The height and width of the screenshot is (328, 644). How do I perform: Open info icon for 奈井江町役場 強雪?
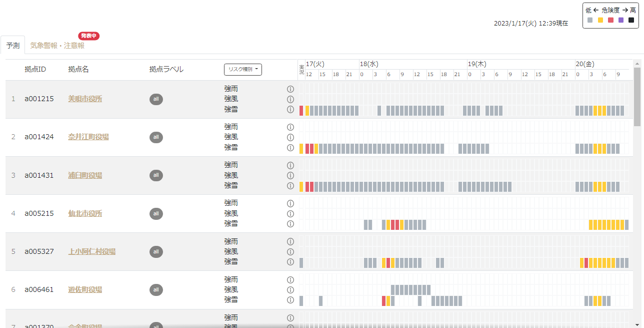pyautogui.click(x=290, y=148)
